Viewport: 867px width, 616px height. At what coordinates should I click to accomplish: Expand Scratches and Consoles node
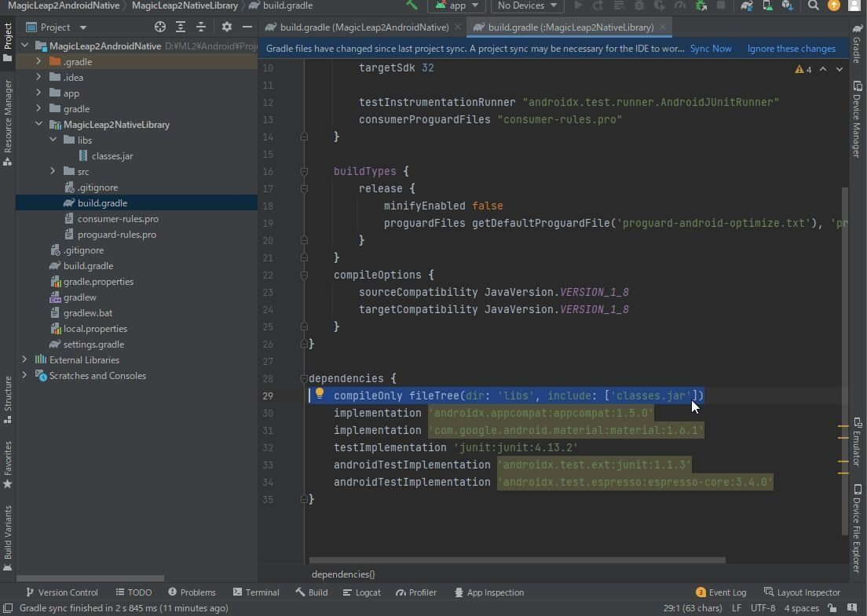[x=24, y=374]
